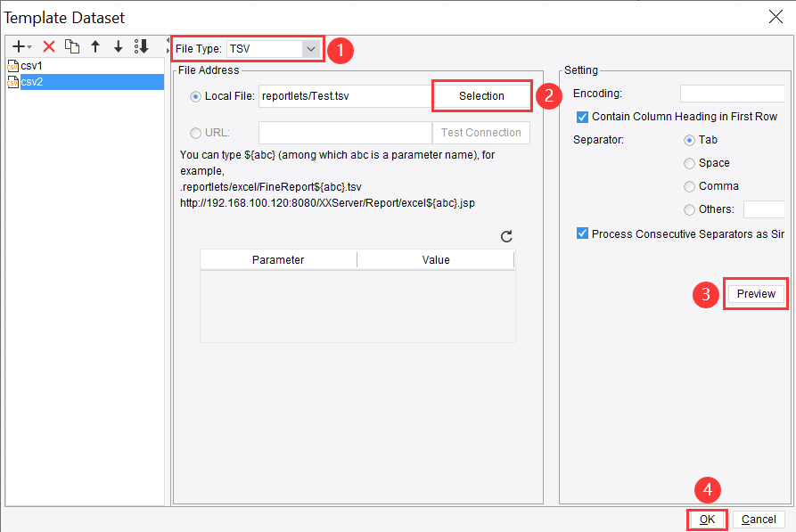The height and width of the screenshot is (532, 796).
Task: Enable Contain Column Heading in First Row
Action: click(582, 116)
